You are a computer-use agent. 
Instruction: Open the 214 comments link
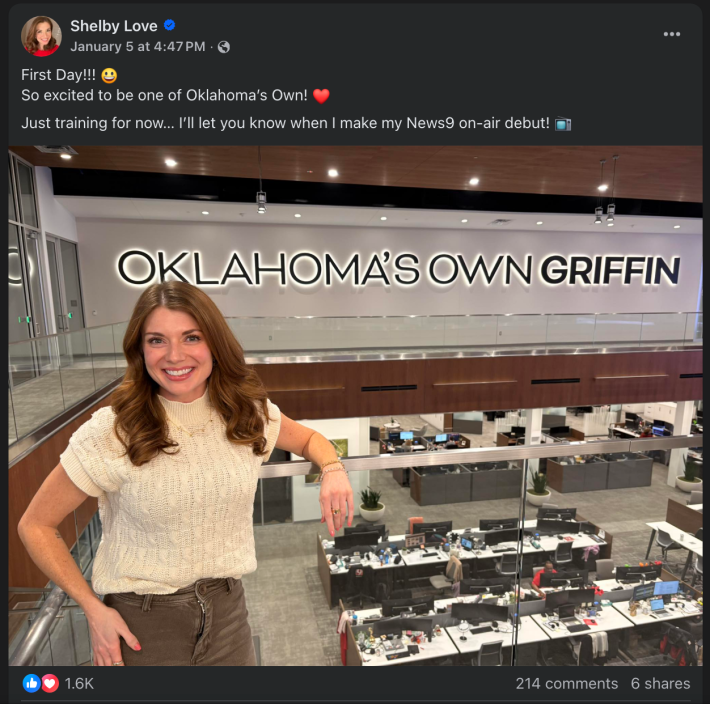click(x=566, y=684)
